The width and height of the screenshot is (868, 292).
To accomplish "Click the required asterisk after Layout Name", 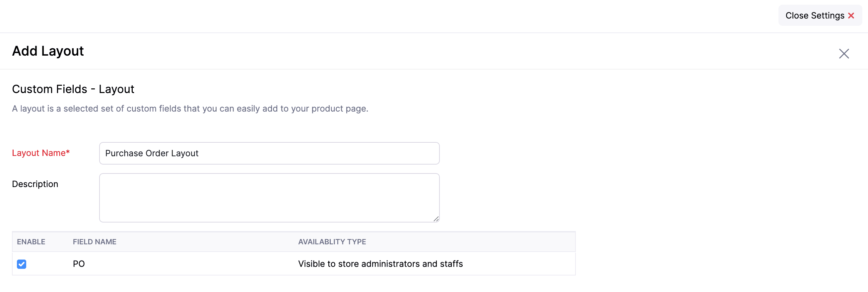I will pyautogui.click(x=68, y=152).
